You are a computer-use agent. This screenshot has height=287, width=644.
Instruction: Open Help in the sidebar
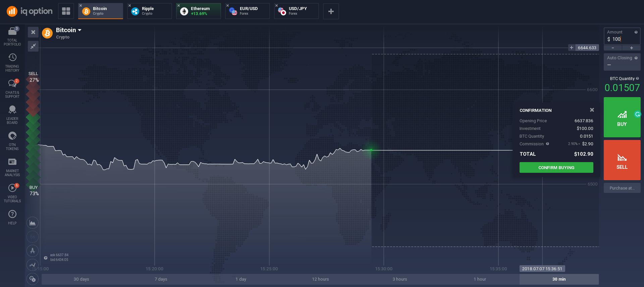click(x=12, y=217)
